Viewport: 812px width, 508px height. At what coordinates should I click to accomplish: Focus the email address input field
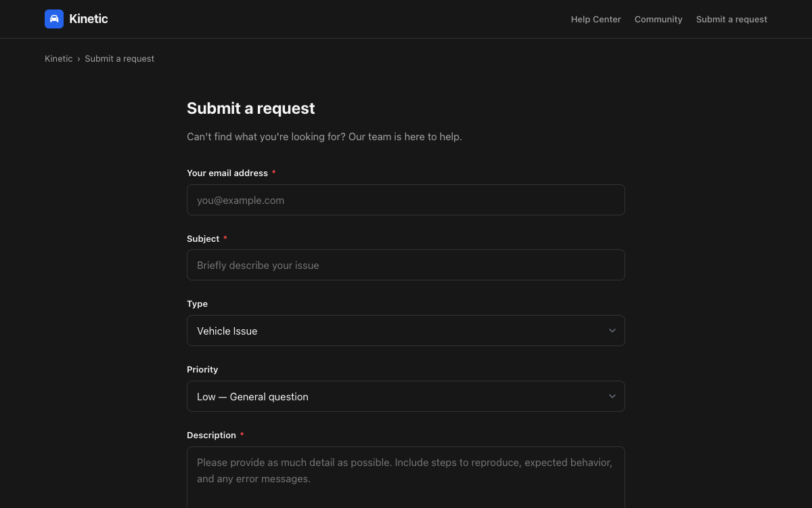(406, 200)
